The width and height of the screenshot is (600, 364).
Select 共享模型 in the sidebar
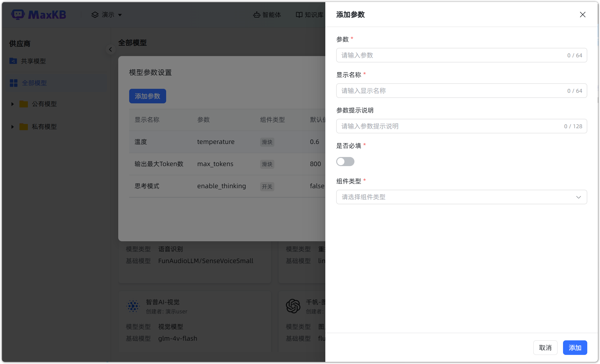(x=33, y=61)
